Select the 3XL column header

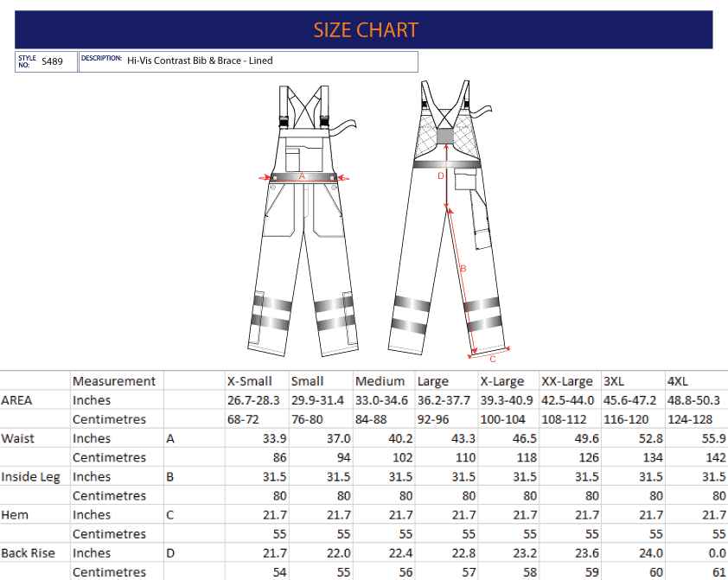pyautogui.click(x=633, y=381)
